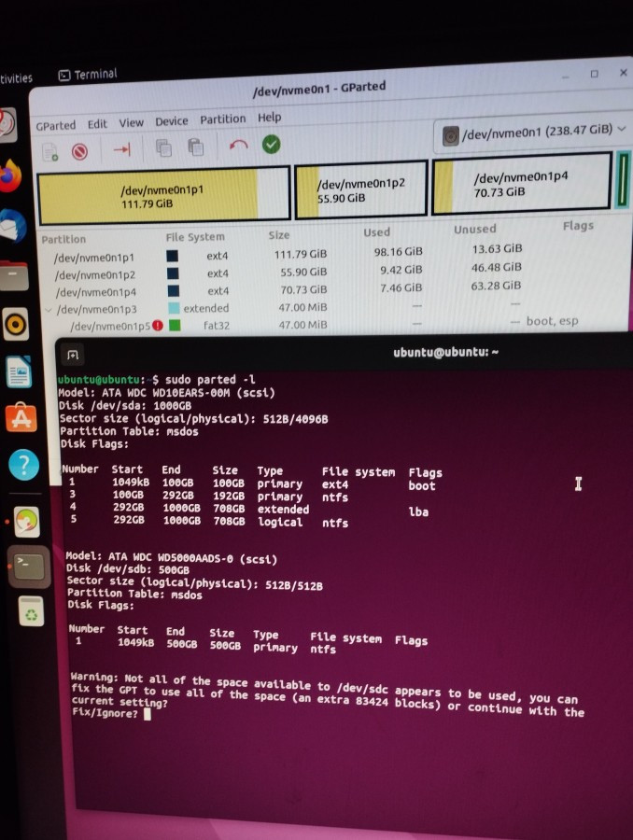Click the Fix/Ignore? prompt line in terminal
633x840 pixels.
[x=111, y=714]
